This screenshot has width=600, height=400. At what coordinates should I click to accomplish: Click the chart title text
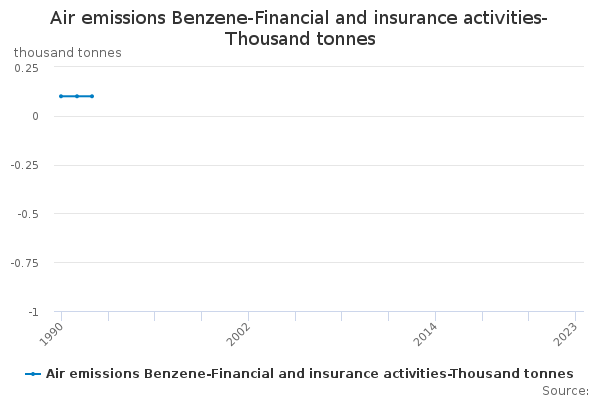[x=299, y=29]
